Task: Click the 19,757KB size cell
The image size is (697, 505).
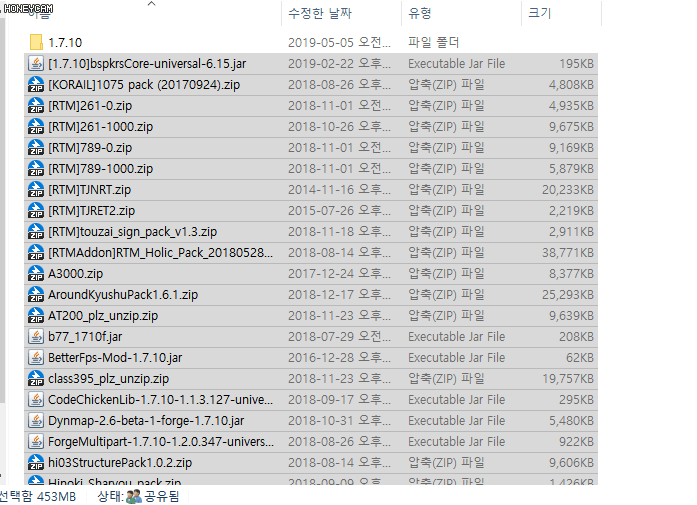Action: 568,379
